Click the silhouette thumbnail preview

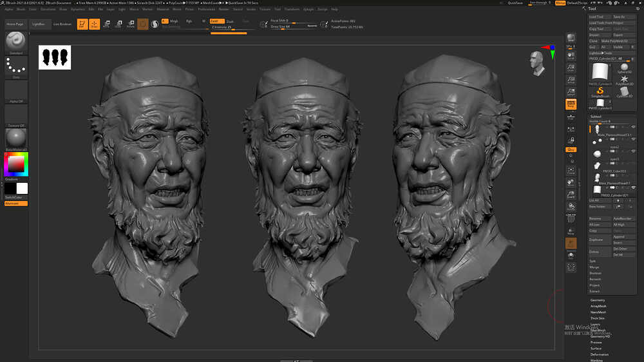tap(55, 57)
